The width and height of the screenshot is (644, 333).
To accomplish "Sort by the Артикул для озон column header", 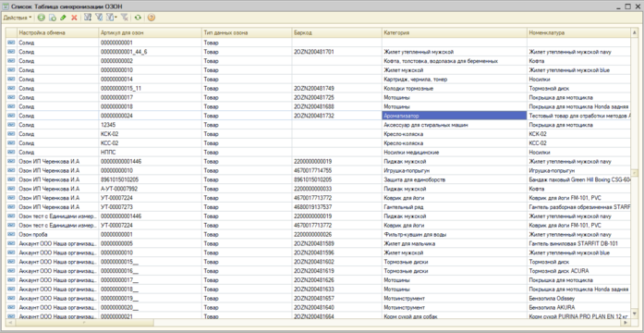I will click(x=151, y=32).
